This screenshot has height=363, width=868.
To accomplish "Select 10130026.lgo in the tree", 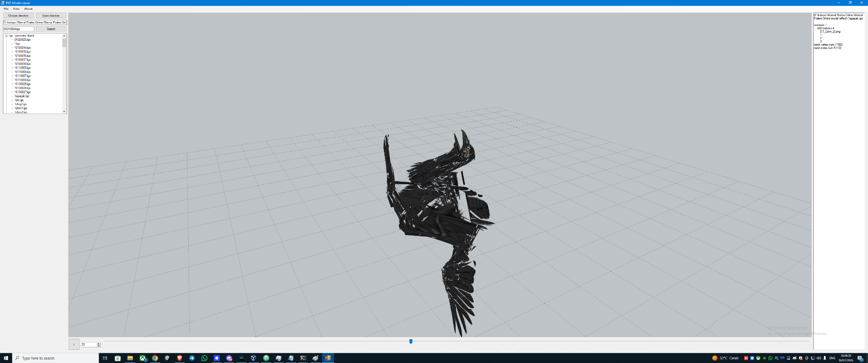I will point(22,88).
